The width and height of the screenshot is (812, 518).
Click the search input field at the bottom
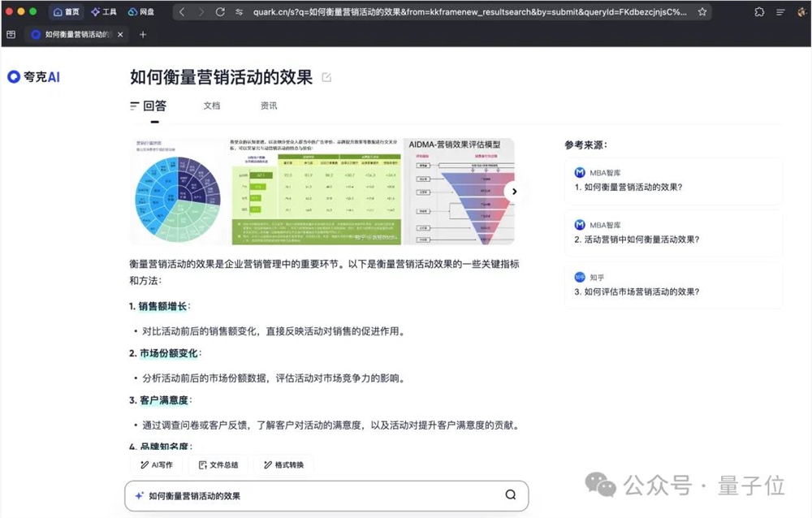pos(325,494)
